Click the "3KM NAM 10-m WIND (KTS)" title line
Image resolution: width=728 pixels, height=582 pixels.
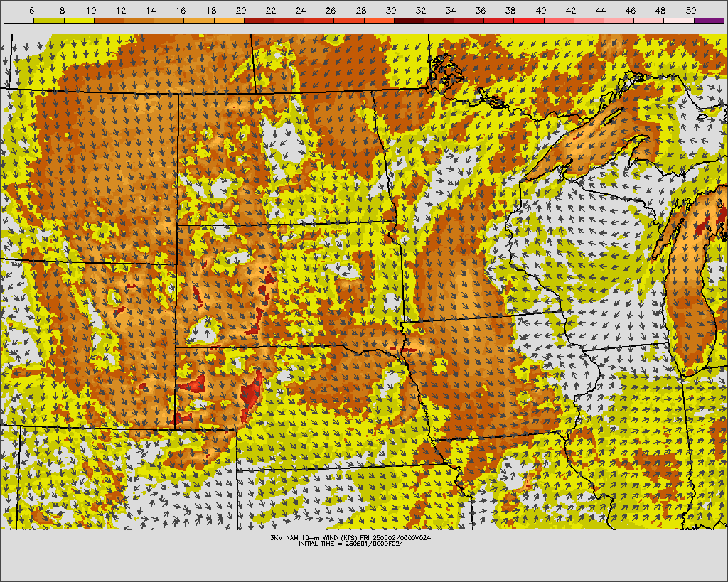(350, 537)
